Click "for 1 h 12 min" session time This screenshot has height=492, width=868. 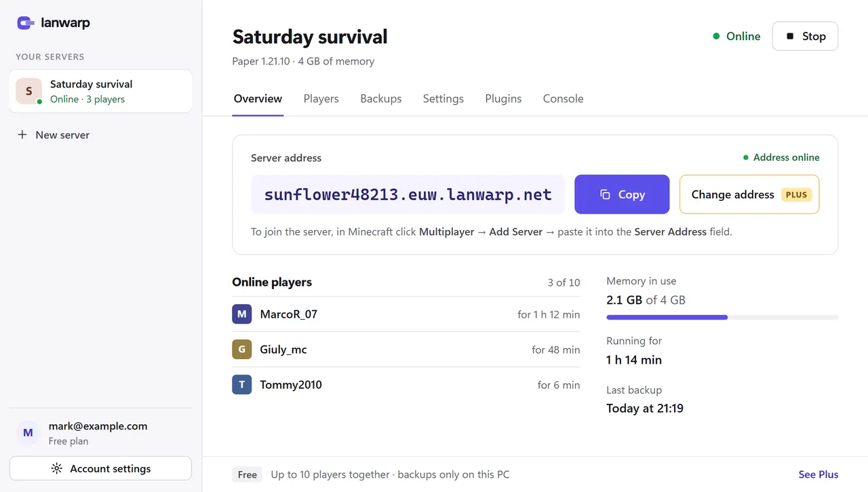pos(549,314)
